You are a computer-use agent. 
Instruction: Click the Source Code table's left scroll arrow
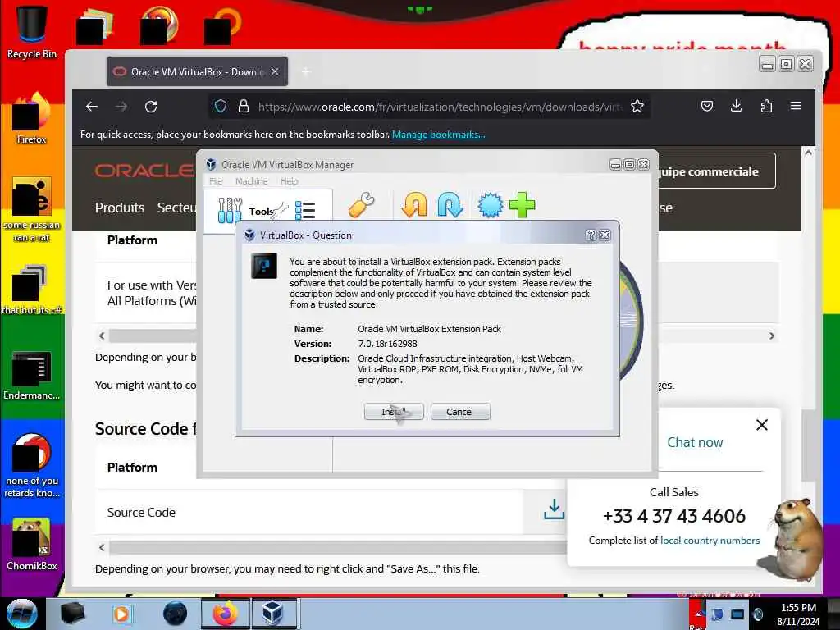(102, 547)
